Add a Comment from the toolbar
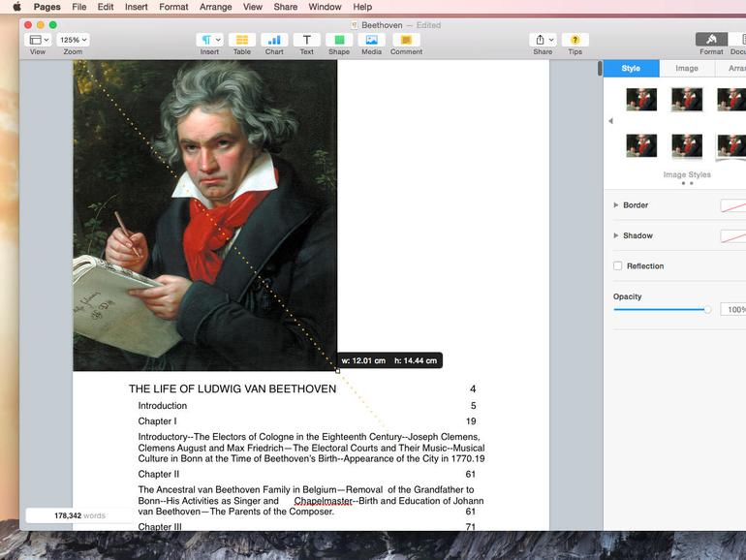The height and width of the screenshot is (560, 746). click(x=406, y=40)
